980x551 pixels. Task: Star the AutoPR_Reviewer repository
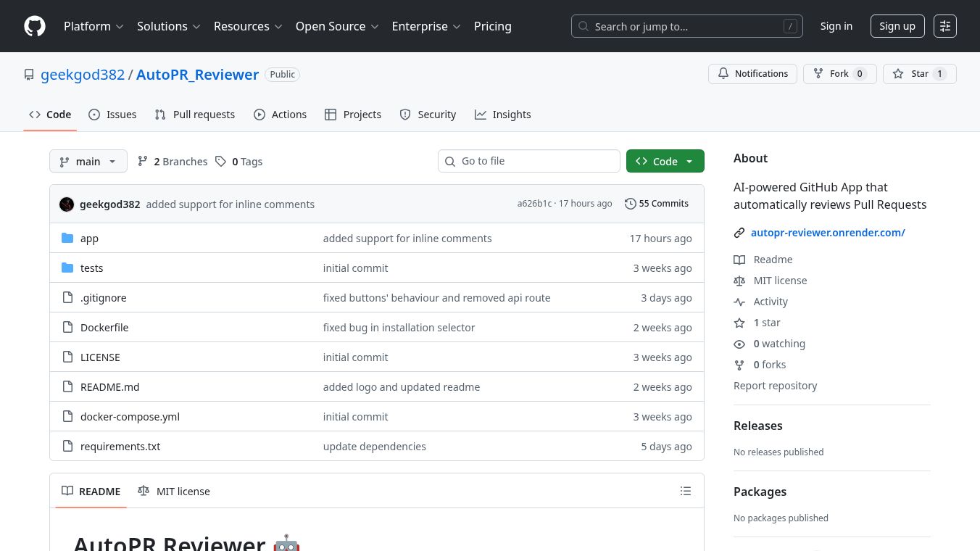tap(919, 74)
